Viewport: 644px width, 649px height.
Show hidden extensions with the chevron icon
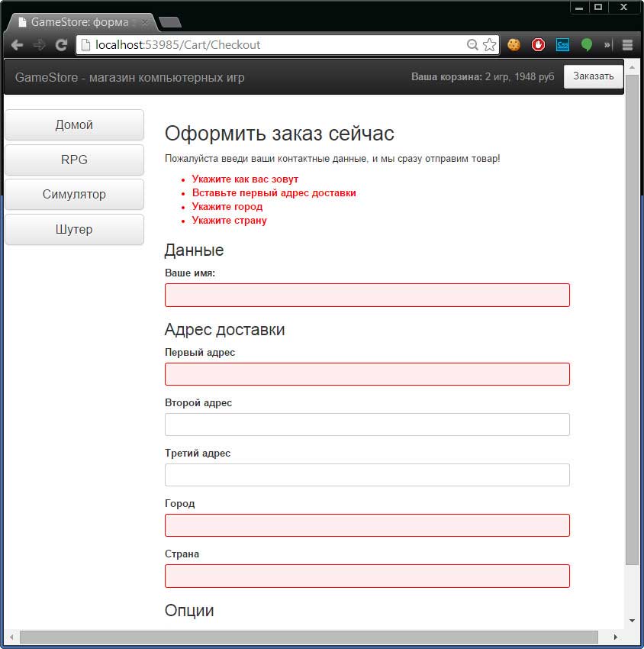[607, 45]
